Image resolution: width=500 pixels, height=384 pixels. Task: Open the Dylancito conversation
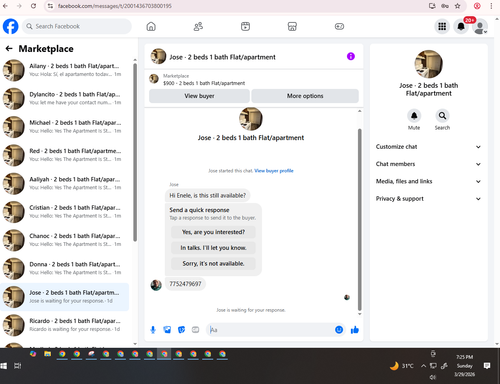click(x=65, y=98)
